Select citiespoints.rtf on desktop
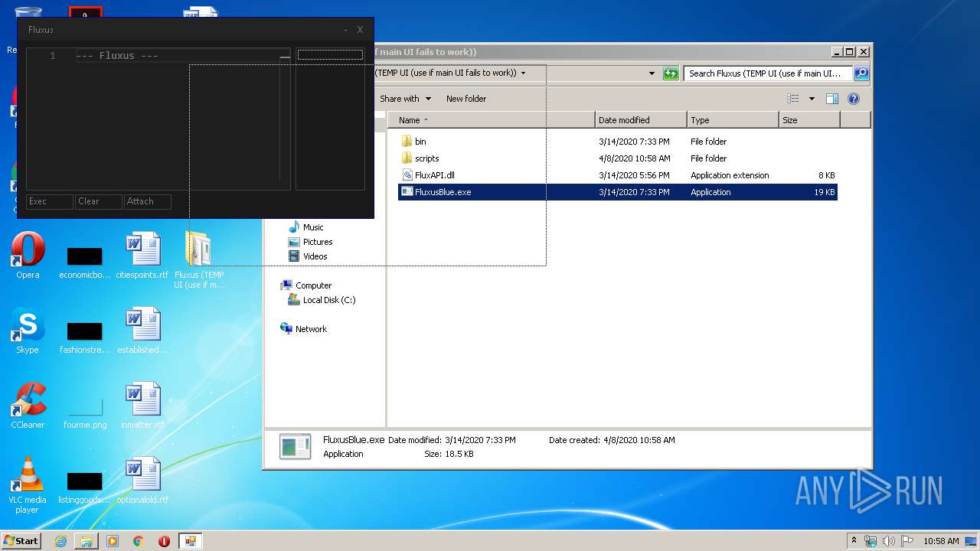The width and height of the screenshot is (980, 551). coord(142,256)
